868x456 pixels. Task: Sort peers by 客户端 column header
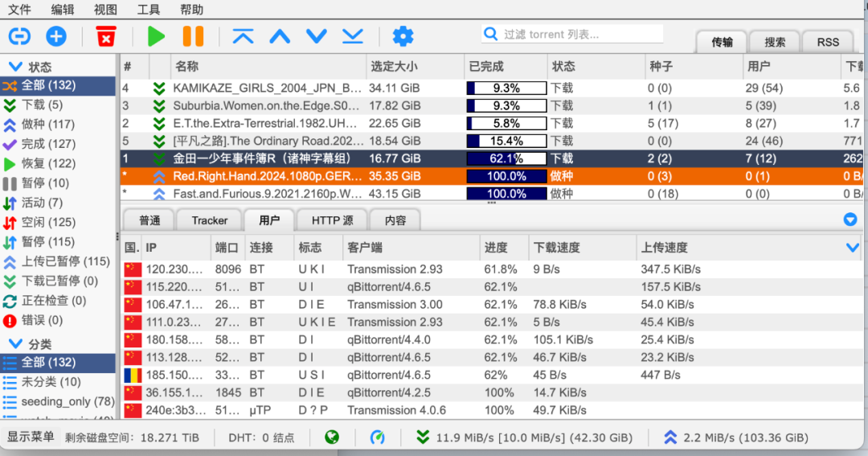click(411, 248)
